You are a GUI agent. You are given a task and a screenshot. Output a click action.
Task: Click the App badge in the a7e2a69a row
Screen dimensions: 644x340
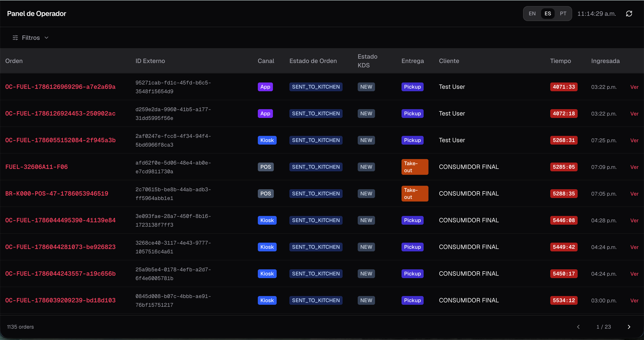pyautogui.click(x=265, y=87)
